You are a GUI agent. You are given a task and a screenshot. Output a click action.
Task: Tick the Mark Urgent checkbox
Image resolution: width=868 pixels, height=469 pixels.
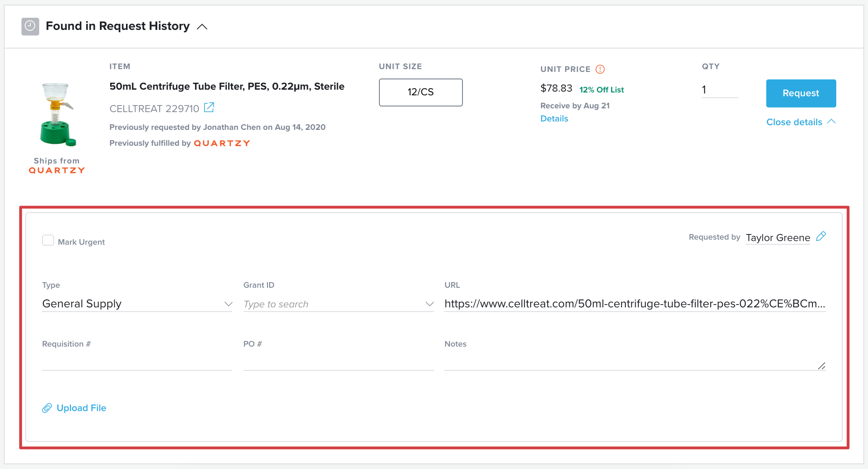coord(48,240)
